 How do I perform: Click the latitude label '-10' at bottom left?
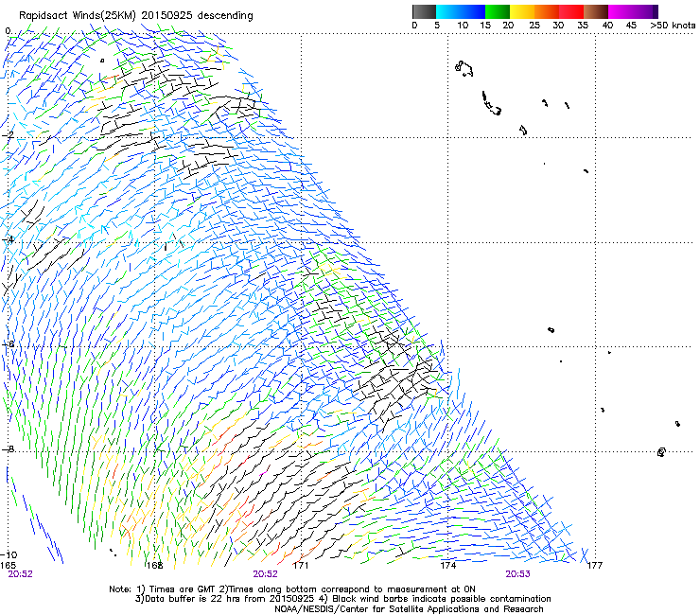(9, 555)
